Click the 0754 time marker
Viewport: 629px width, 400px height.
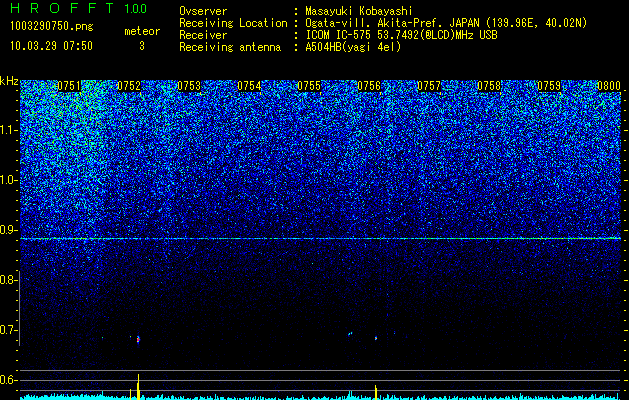click(249, 86)
